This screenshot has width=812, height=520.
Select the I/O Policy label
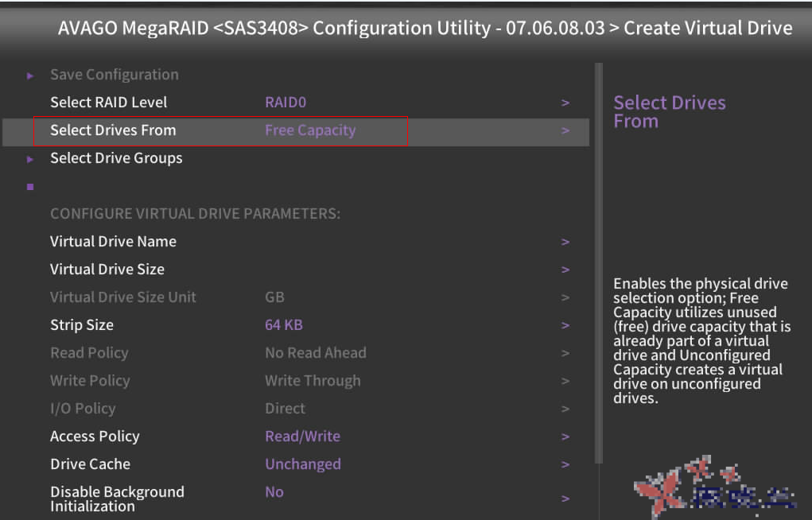(83, 408)
